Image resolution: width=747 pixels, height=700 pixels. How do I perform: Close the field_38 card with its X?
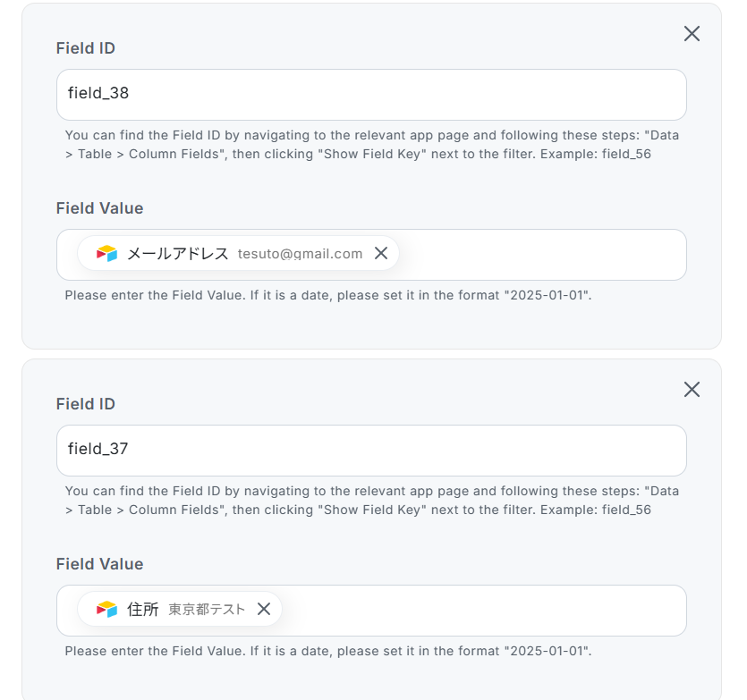click(x=692, y=34)
